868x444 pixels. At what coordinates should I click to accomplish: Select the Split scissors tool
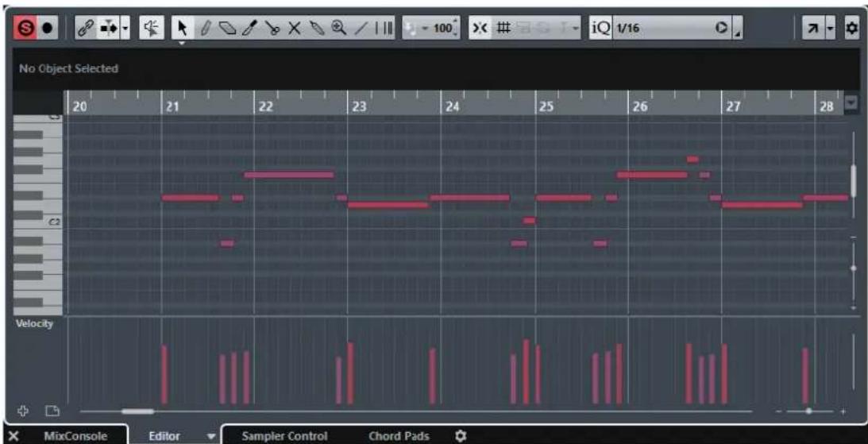coord(272,27)
